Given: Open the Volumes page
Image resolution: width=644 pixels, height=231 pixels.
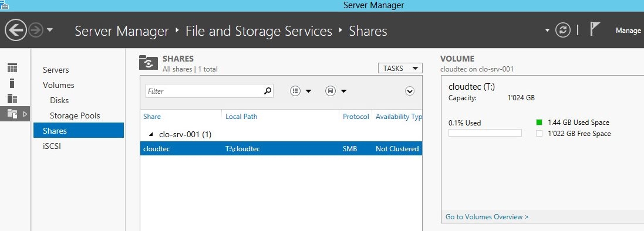Looking at the screenshot, I should click(x=58, y=86).
